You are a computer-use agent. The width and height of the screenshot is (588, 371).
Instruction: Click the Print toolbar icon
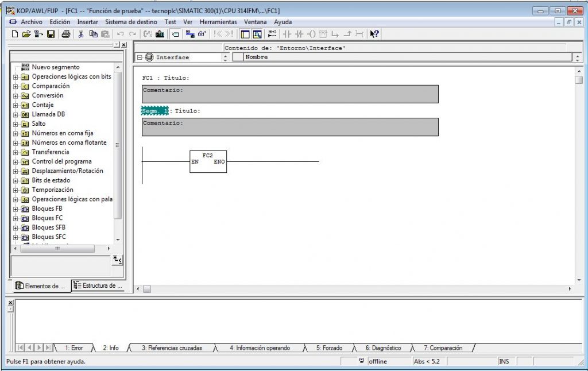click(x=65, y=34)
